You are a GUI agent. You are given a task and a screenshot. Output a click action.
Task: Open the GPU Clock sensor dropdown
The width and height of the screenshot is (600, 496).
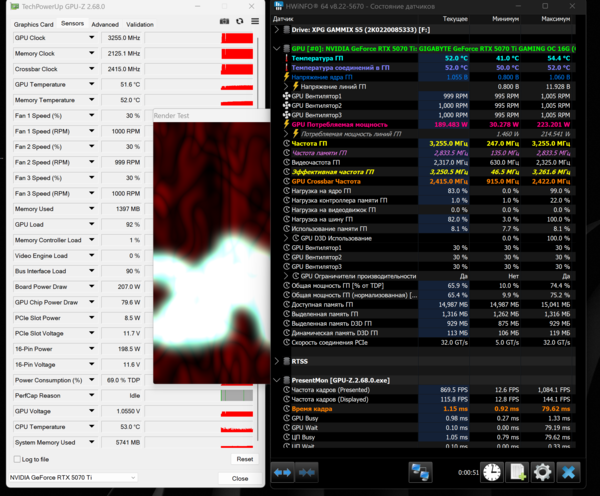(x=92, y=38)
